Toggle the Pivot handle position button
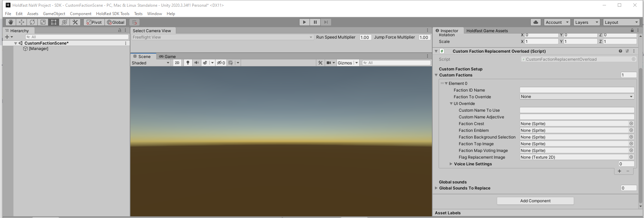Viewport: 644px width, 218px height. [x=94, y=22]
